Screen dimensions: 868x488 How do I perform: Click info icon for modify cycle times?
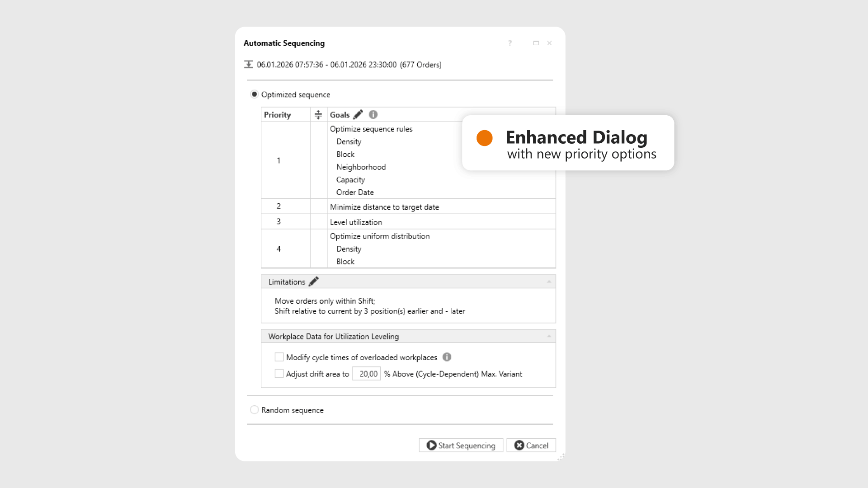coord(447,357)
